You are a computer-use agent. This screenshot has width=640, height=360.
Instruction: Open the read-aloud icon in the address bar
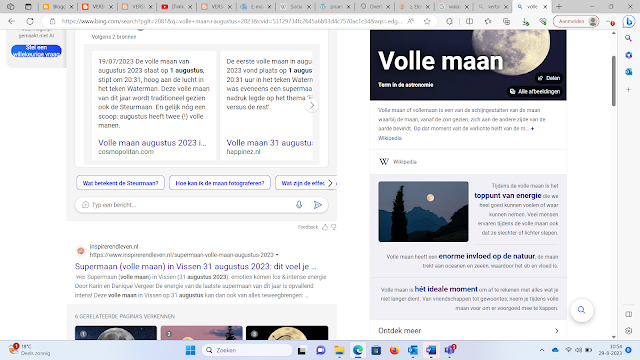[x=411, y=21]
